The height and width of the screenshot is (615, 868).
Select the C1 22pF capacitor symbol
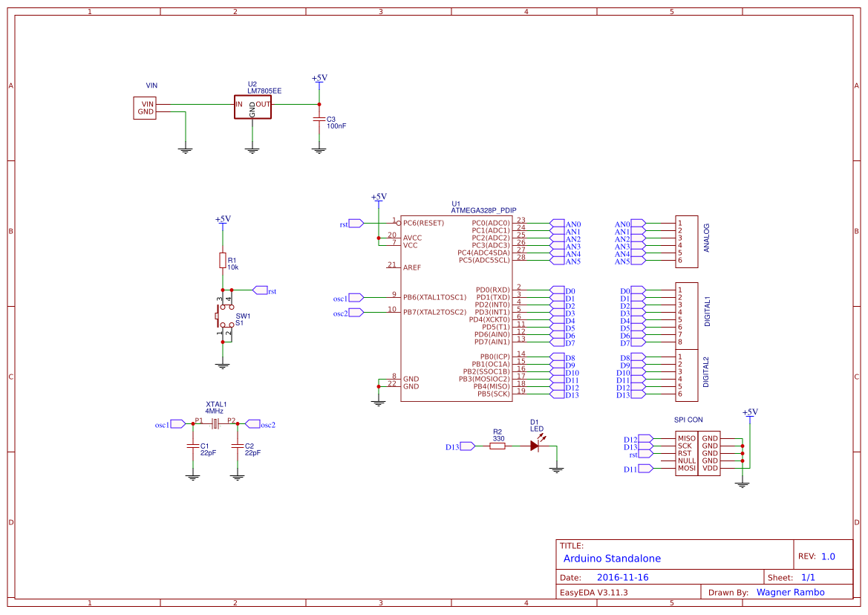pos(192,446)
